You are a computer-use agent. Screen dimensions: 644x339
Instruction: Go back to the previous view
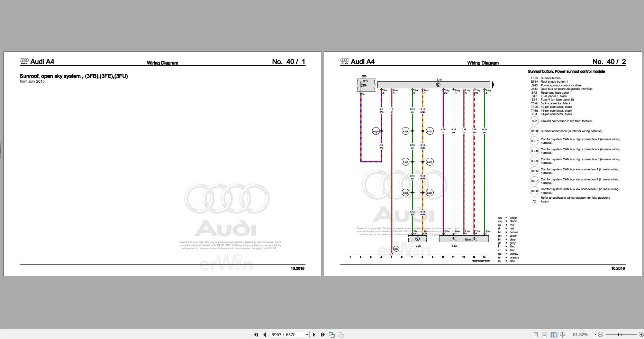point(332,335)
